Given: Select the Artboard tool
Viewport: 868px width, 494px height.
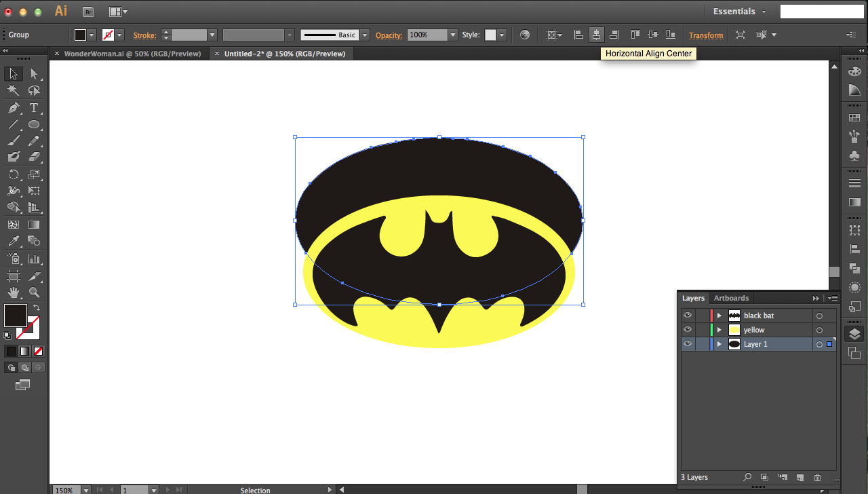Looking at the screenshot, I should [13, 276].
